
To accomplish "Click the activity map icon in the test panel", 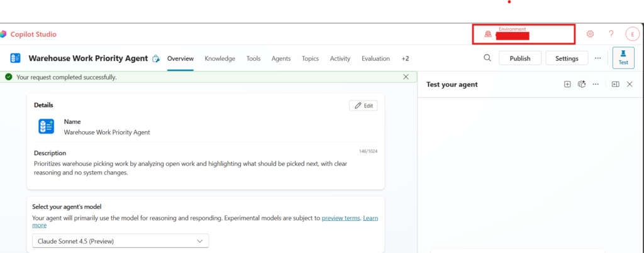I will click(581, 84).
